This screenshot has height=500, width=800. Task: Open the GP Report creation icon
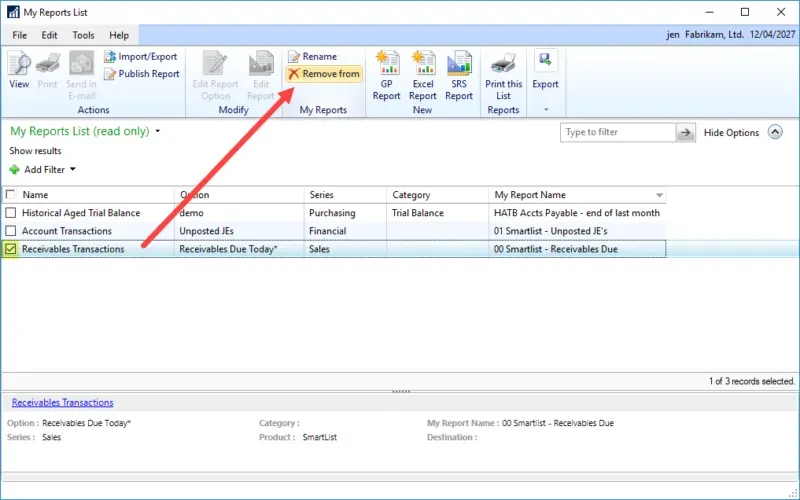click(387, 76)
